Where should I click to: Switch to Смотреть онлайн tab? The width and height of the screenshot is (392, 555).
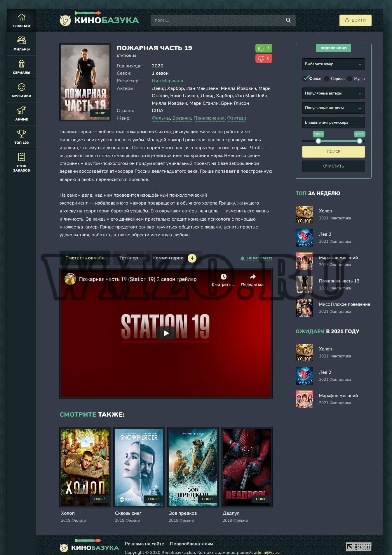click(x=85, y=258)
